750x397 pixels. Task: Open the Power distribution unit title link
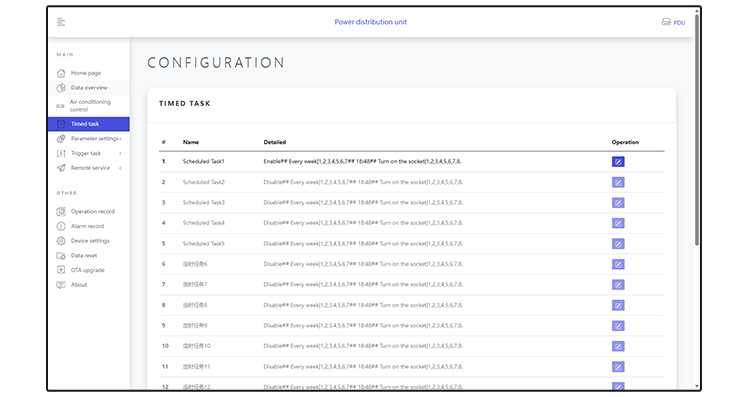coord(371,22)
